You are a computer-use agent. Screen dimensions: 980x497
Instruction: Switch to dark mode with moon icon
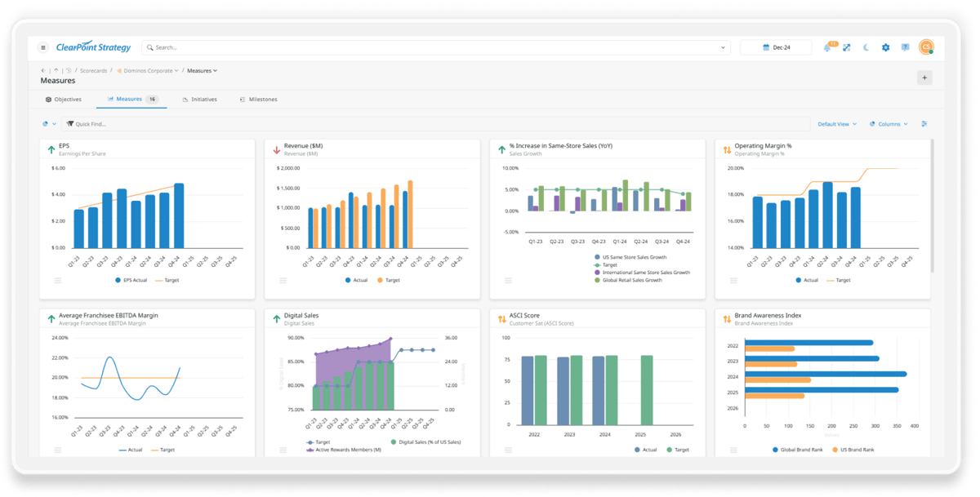tap(866, 48)
